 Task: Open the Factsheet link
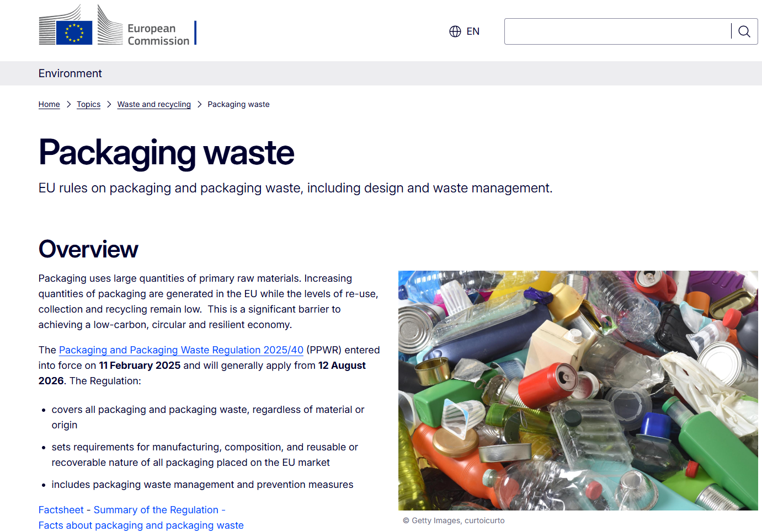point(61,510)
